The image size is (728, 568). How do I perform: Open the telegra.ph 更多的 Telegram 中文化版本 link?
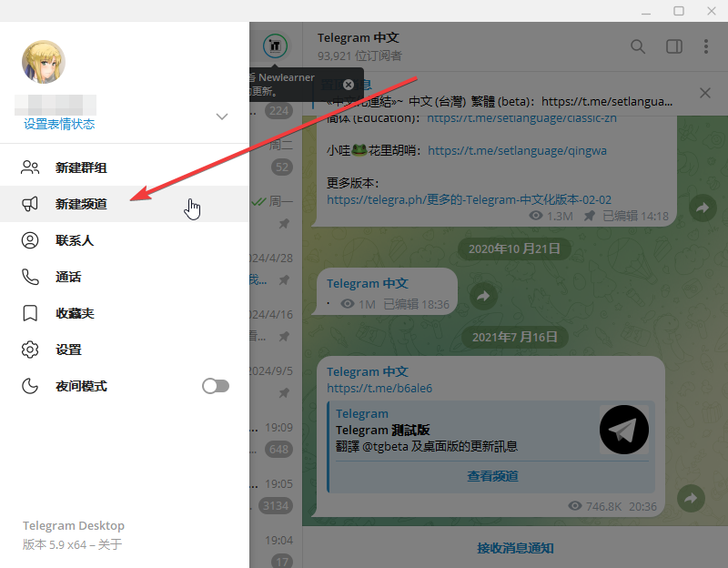click(x=469, y=199)
